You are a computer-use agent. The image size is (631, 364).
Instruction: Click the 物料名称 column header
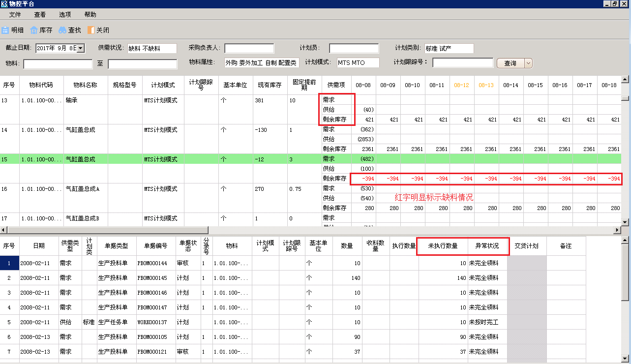(86, 85)
